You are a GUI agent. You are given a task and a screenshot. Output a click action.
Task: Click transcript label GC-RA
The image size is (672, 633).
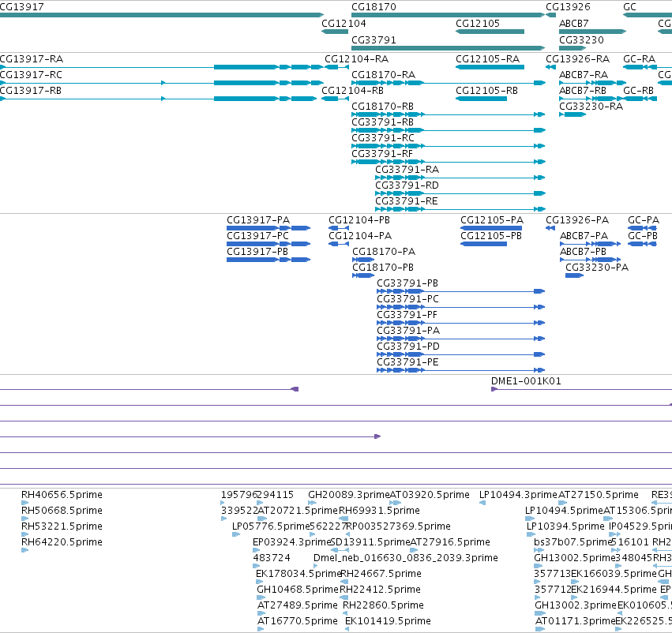click(x=640, y=58)
